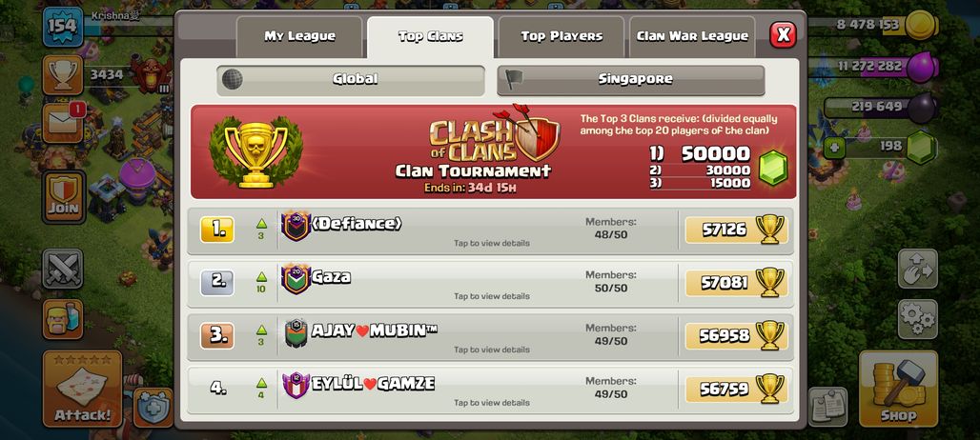Tap the level 154 experience badge
Screen dimensions: 980x440
[63, 27]
